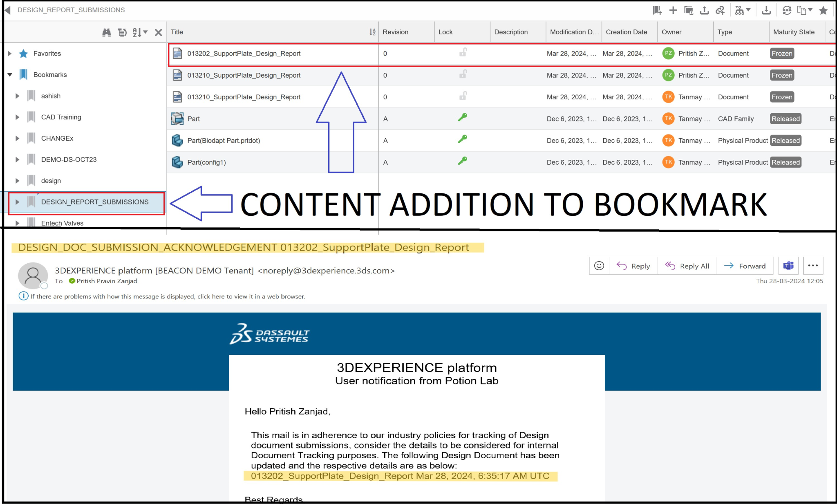This screenshot has width=837, height=504.
Task: Click Forward in the email
Action: (x=745, y=266)
